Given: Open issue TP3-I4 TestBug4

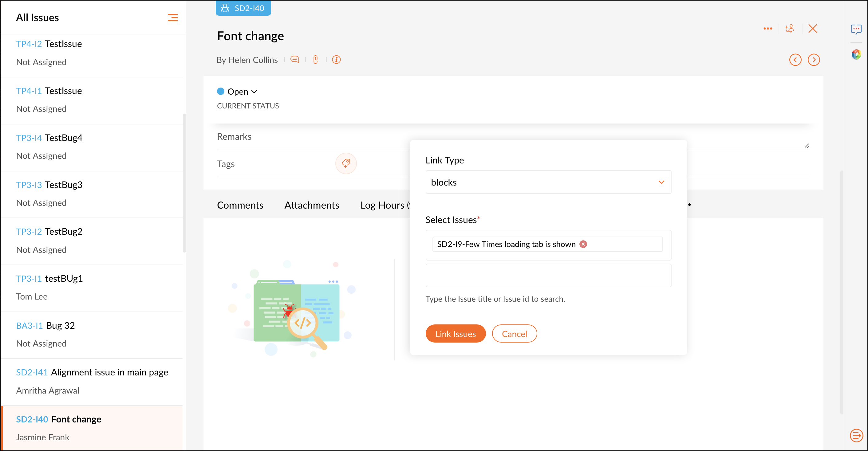Looking at the screenshot, I should tap(92, 147).
